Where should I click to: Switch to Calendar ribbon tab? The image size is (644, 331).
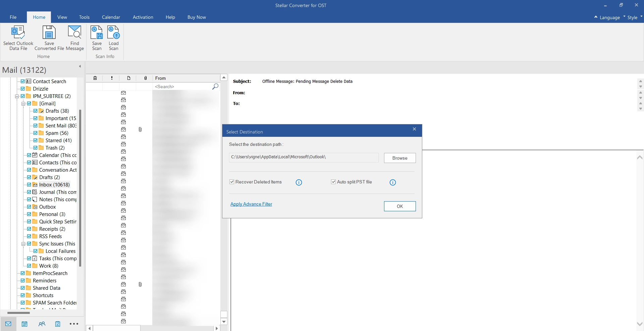click(x=111, y=17)
